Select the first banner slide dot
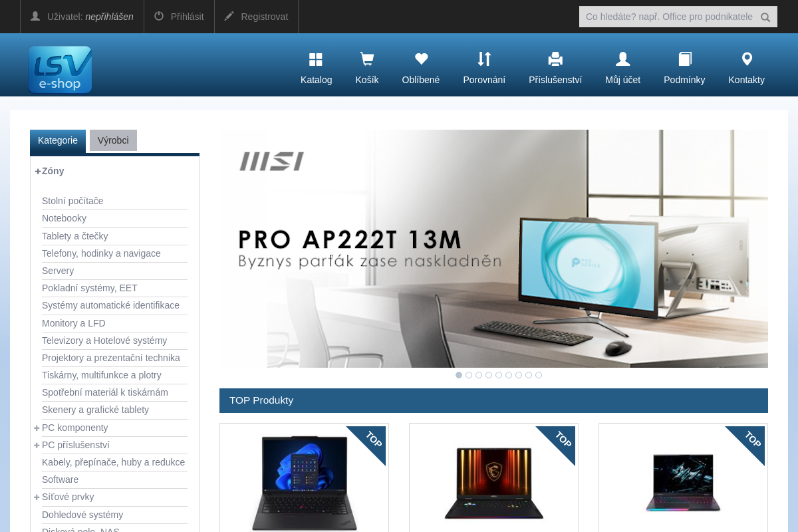Image resolution: width=798 pixels, height=532 pixels. tap(459, 375)
